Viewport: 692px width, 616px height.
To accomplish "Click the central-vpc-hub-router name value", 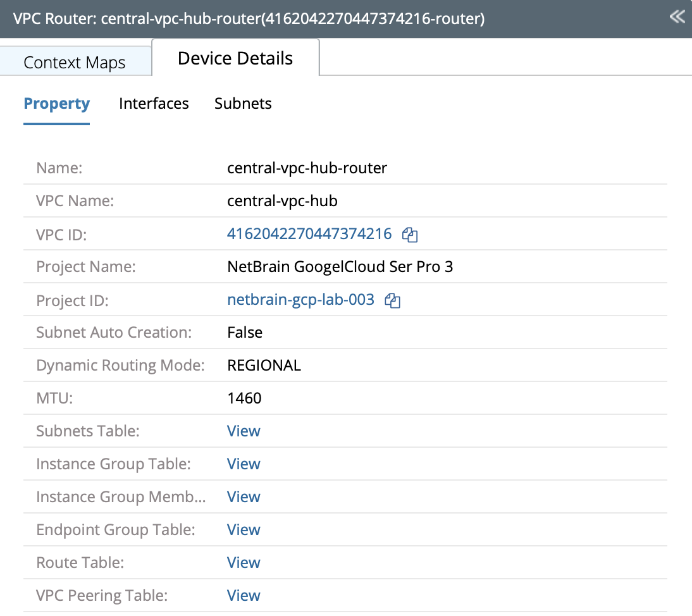I will (307, 168).
